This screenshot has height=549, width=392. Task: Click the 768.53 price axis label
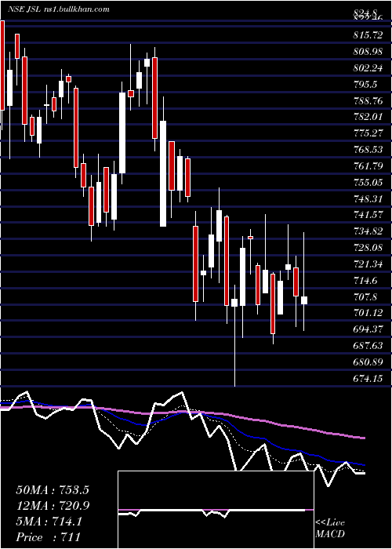[x=368, y=150]
